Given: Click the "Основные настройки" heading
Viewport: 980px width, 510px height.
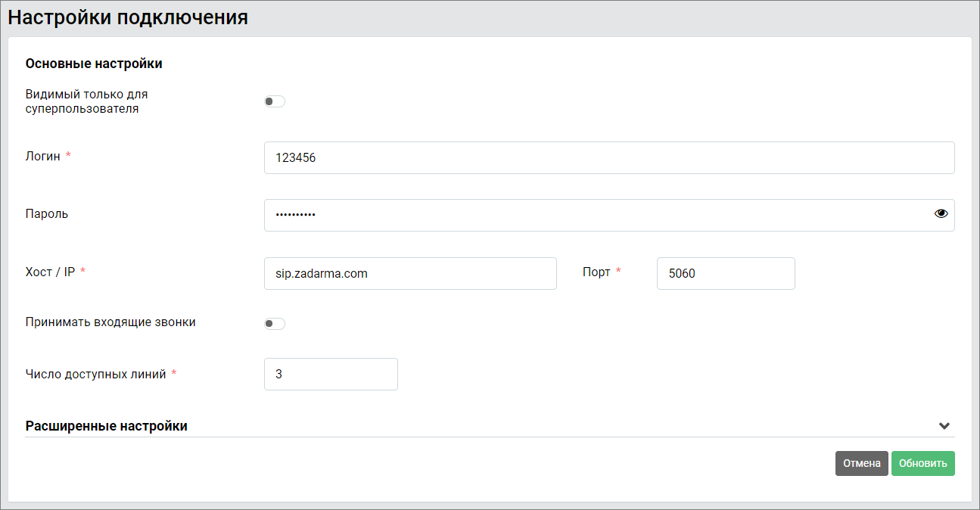Looking at the screenshot, I should [x=94, y=64].
